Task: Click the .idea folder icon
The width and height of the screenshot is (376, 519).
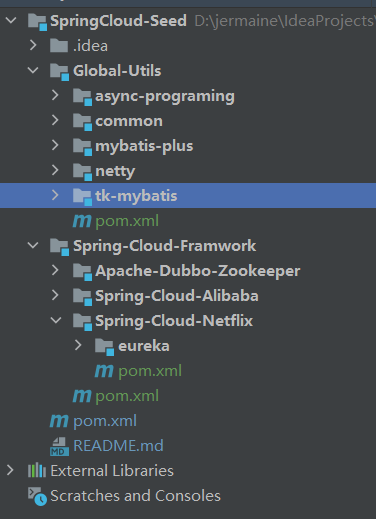Action: [x=59, y=46]
